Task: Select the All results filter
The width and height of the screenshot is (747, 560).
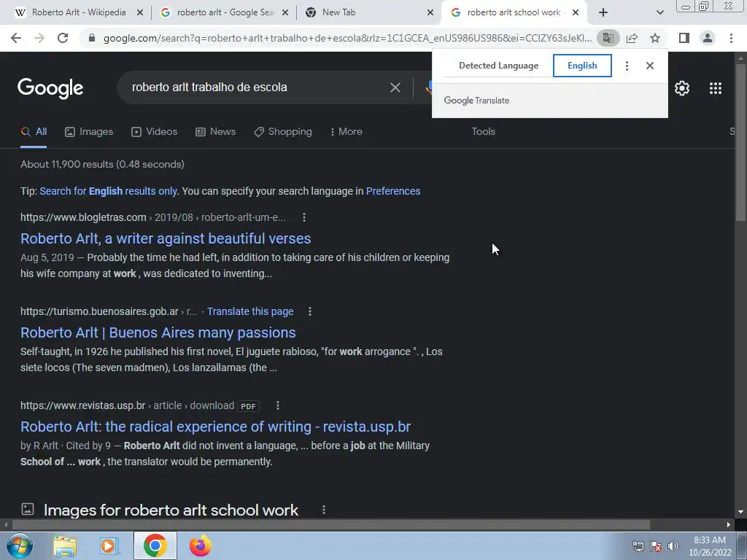Action: pyautogui.click(x=34, y=132)
